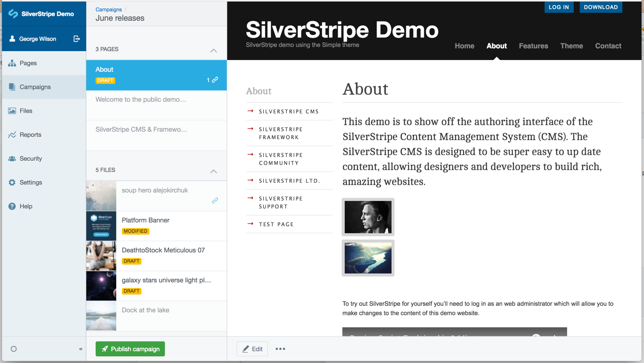Click the Edit button
Viewport: 644px width, 363px height.
(252, 349)
